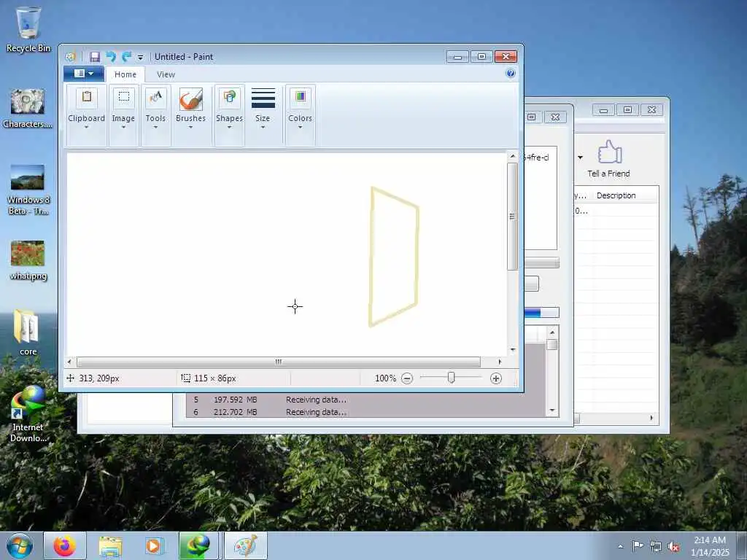The image size is (747, 560).
Task: Click the 100% zoom level text
Action: coord(385,378)
